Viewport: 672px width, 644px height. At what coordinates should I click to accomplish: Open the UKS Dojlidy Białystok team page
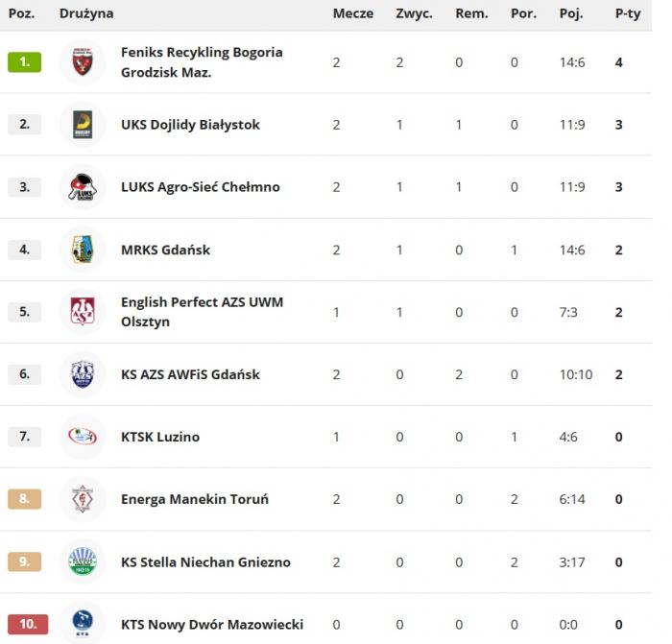click(x=190, y=125)
